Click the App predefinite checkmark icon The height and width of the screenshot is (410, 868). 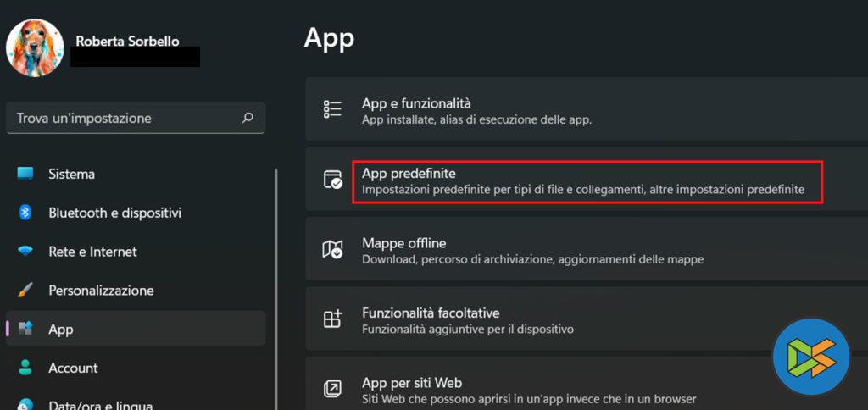332,180
